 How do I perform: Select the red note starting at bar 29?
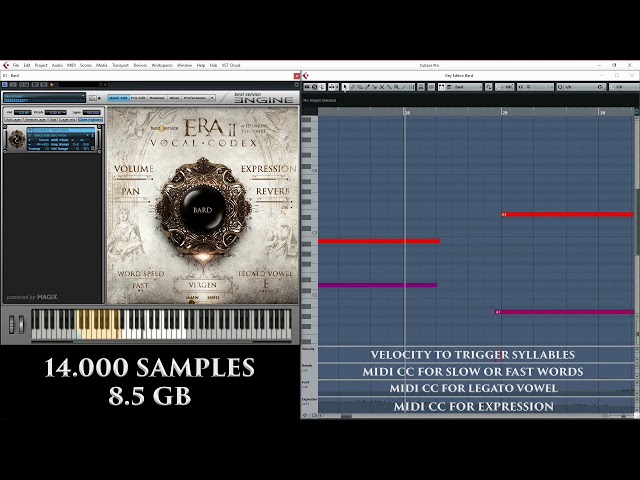pos(567,214)
